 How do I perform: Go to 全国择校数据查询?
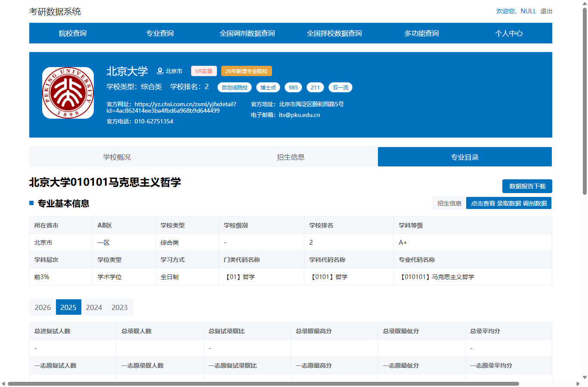point(334,33)
